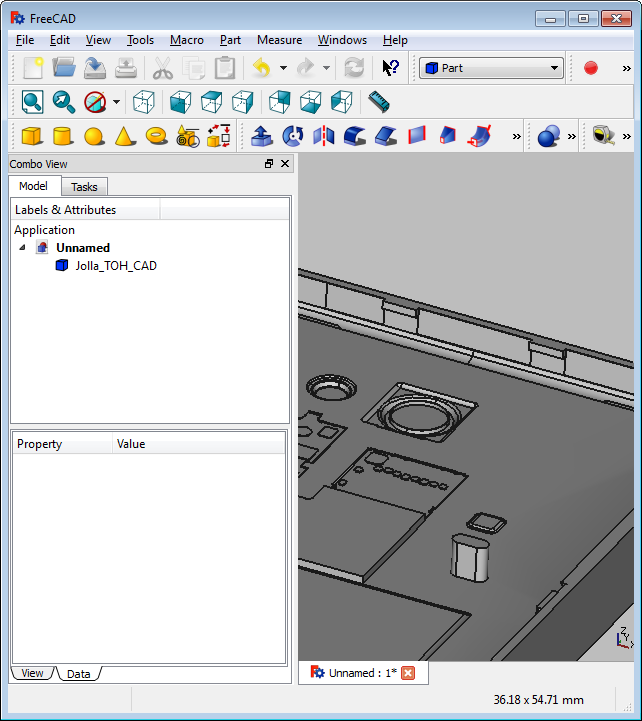Click Fit All magnifier icon
Screen dimensions: 642x721
click(x=33, y=102)
